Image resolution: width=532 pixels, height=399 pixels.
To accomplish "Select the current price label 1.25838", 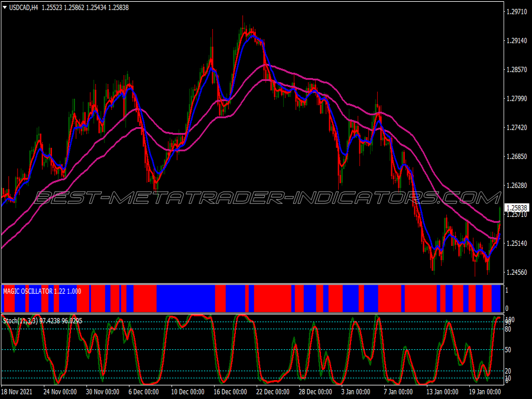I will click(517, 207).
